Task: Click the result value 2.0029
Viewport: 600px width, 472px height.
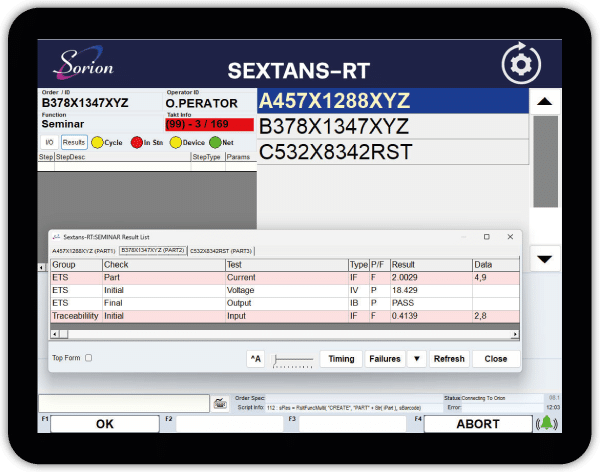Action: pos(404,278)
